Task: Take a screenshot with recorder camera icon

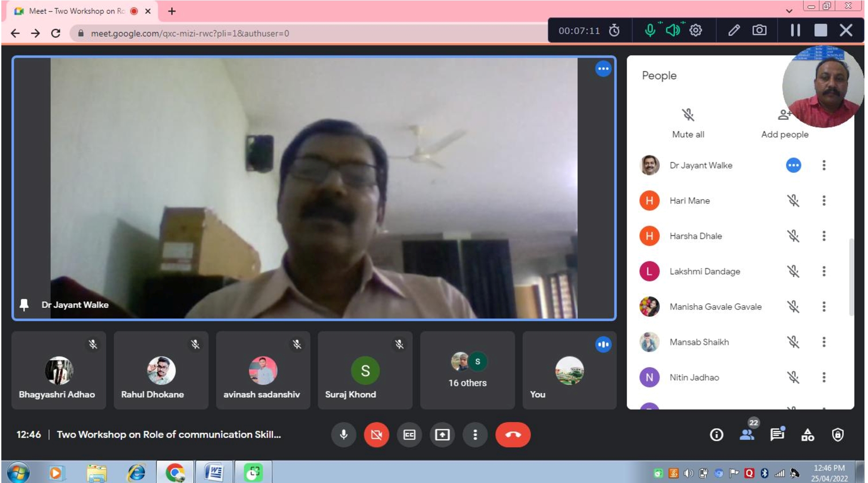Action: tap(759, 31)
